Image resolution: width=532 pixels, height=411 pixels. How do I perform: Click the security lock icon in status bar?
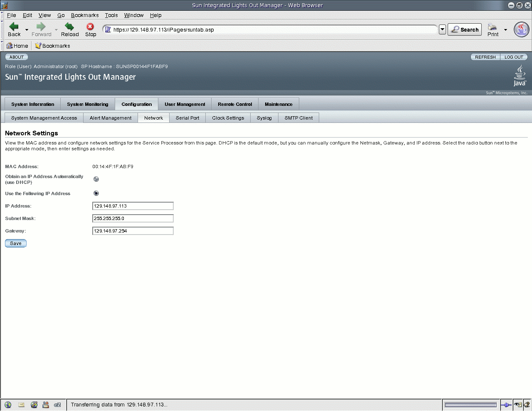527,405
